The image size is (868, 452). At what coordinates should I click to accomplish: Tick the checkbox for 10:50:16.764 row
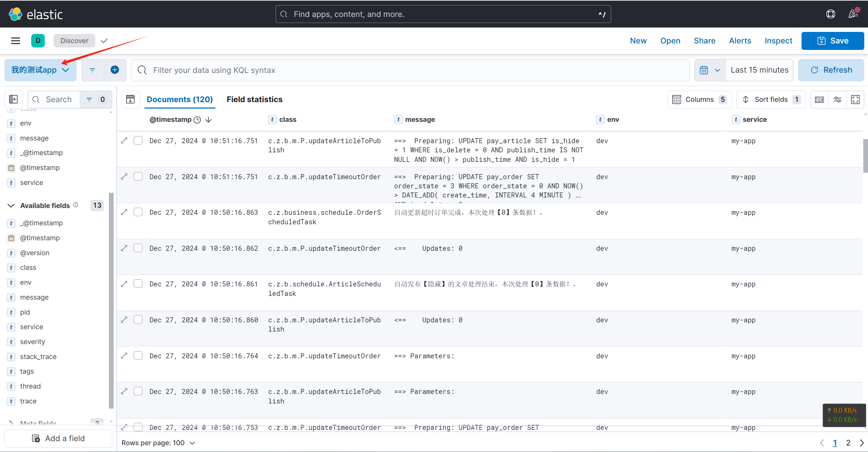(x=138, y=356)
